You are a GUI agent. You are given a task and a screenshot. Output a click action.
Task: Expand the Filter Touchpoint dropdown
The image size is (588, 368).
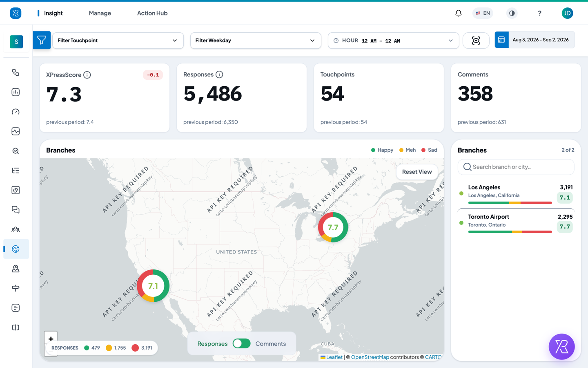coord(118,40)
